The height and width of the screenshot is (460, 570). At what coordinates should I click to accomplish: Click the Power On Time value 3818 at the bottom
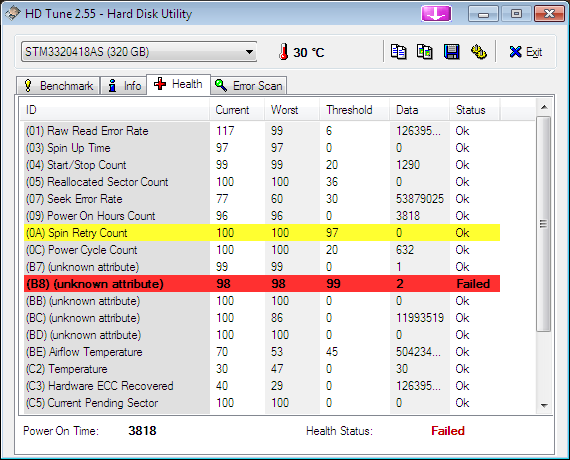tap(142, 431)
